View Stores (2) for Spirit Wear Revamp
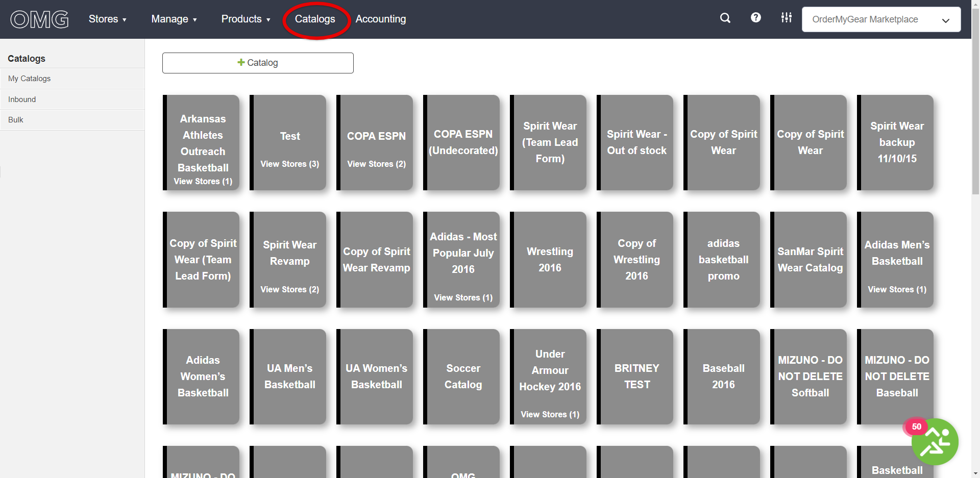 coord(290,289)
